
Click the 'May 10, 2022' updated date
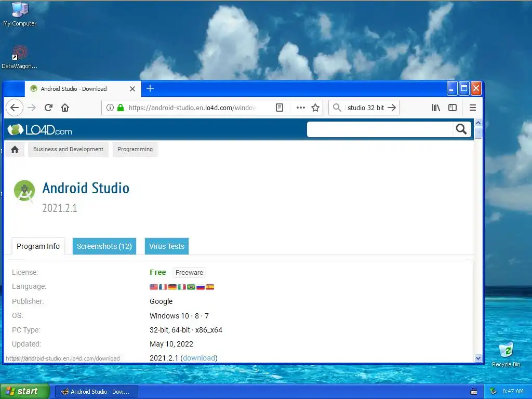(171, 344)
